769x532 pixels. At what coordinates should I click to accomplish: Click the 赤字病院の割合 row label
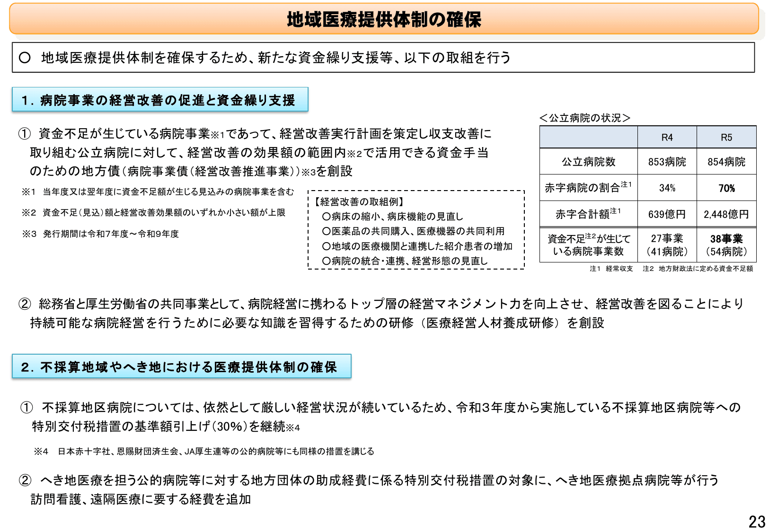coord(588,188)
